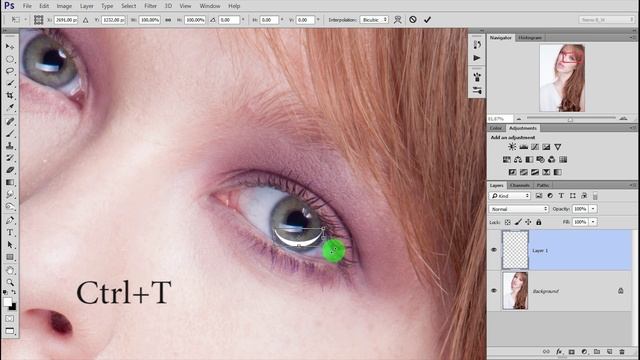Viewport: 640px width, 360px height.
Task: Click the foreground color swatch
Action: (x=7, y=302)
